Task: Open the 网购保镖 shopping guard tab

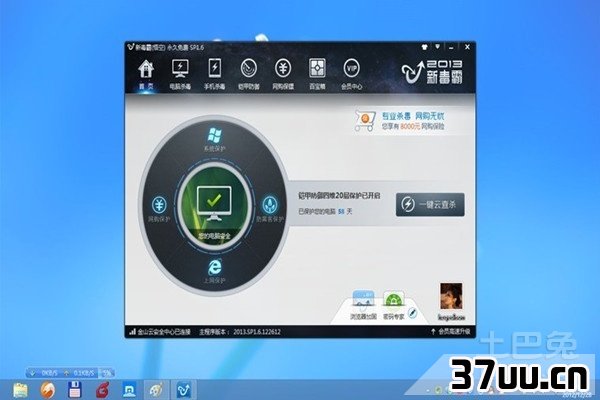Action: [x=283, y=75]
